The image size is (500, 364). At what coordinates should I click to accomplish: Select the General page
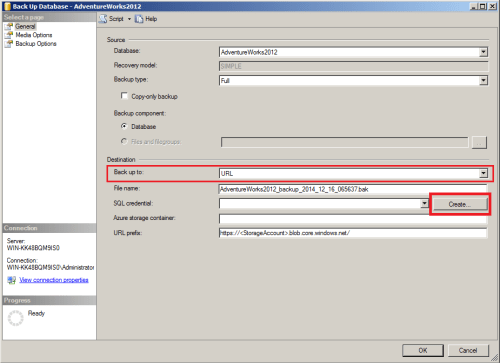(25, 26)
